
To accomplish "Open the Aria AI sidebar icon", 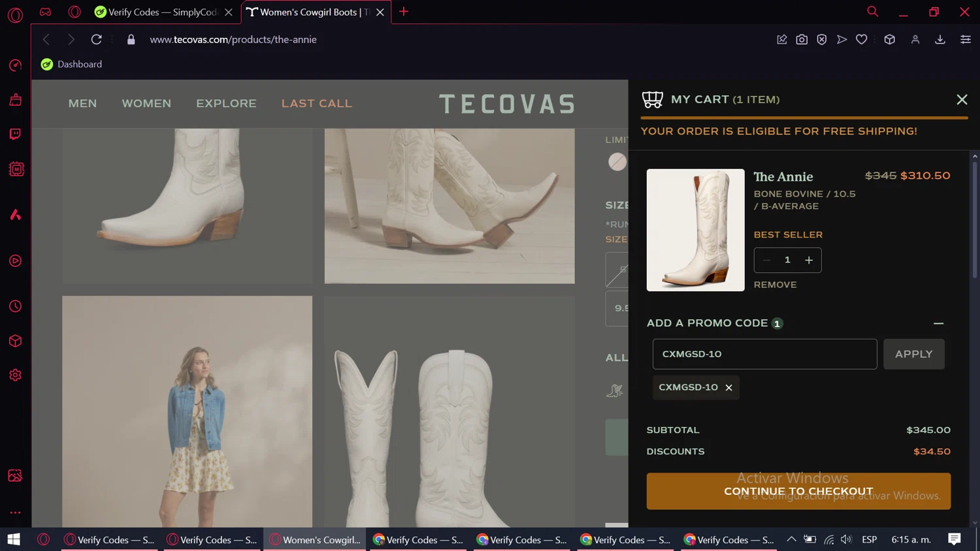I will 15,215.
